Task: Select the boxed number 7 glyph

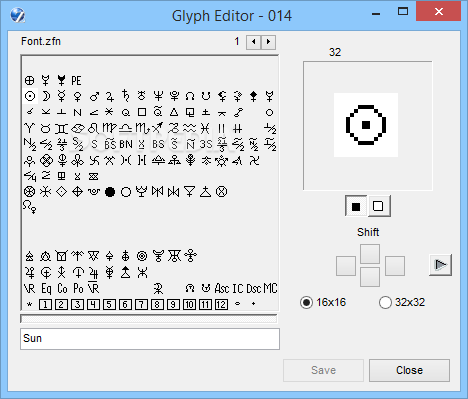Action: (142, 304)
